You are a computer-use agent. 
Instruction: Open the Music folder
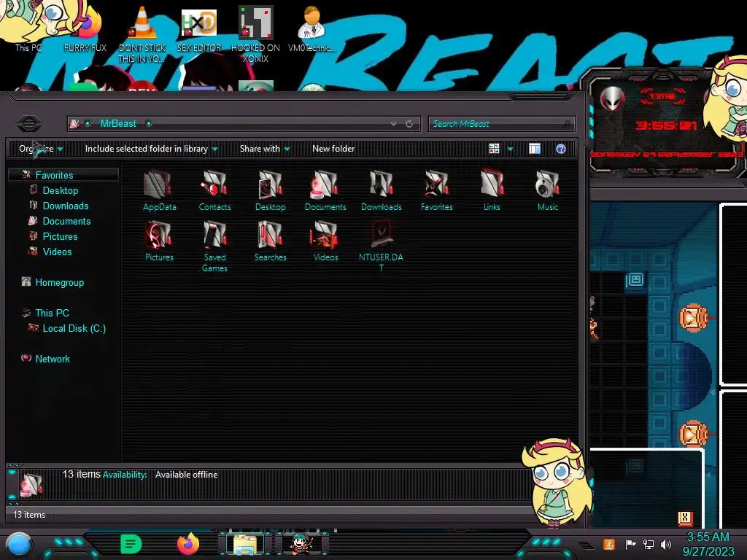coord(547,190)
